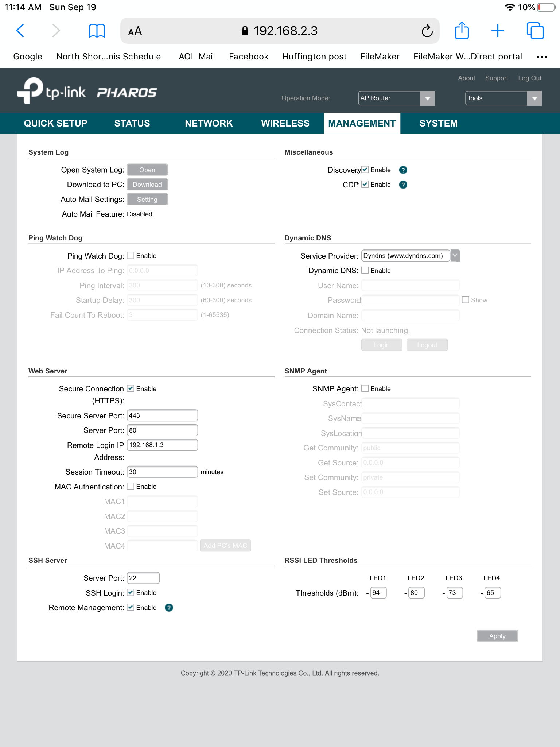Screen dimensions: 560x747
Task: Open the AOL Mail bookmark
Action: point(197,57)
